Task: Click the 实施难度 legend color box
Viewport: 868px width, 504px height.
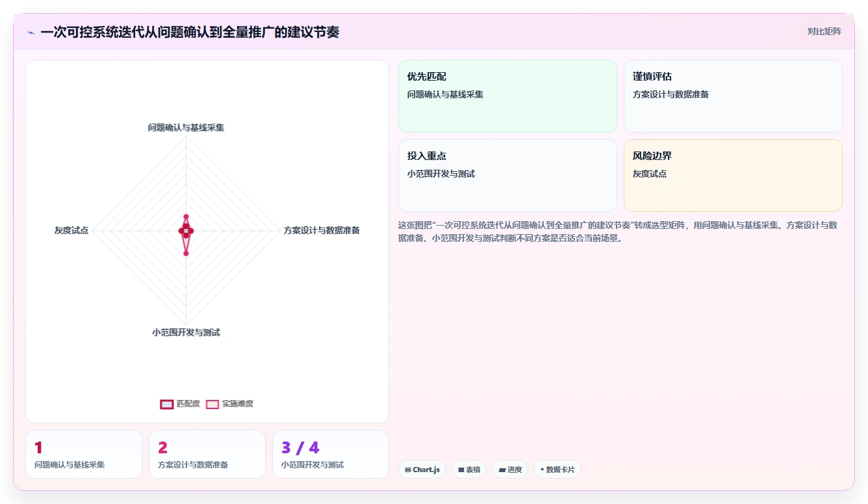Action: click(x=212, y=404)
